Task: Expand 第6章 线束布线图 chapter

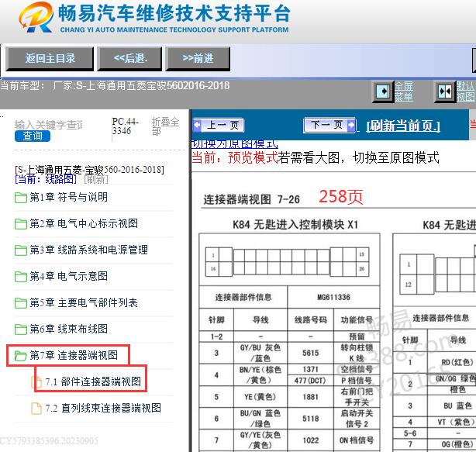Action: point(68,329)
